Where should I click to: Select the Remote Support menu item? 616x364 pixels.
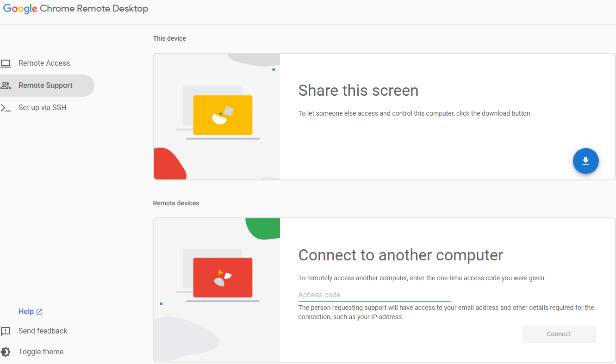pyautogui.click(x=47, y=86)
